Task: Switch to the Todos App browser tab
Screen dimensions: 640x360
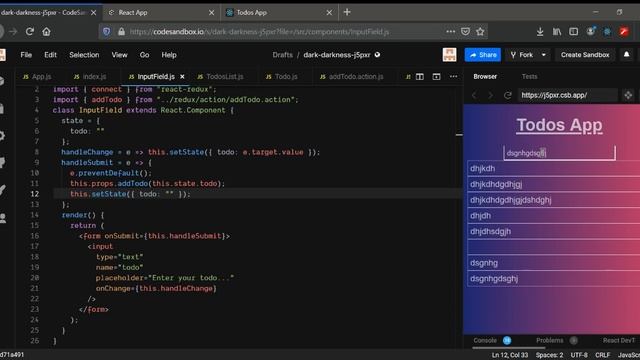Action: pos(280,13)
